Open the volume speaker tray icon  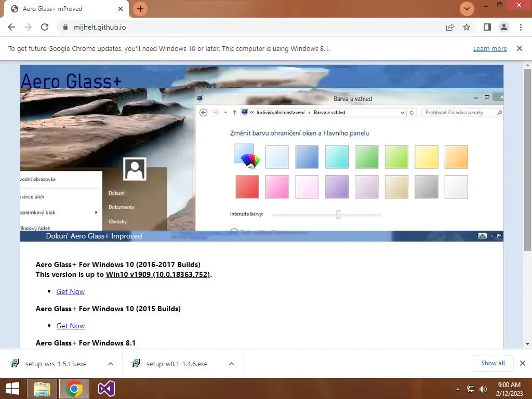pyautogui.click(x=483, y=389)
